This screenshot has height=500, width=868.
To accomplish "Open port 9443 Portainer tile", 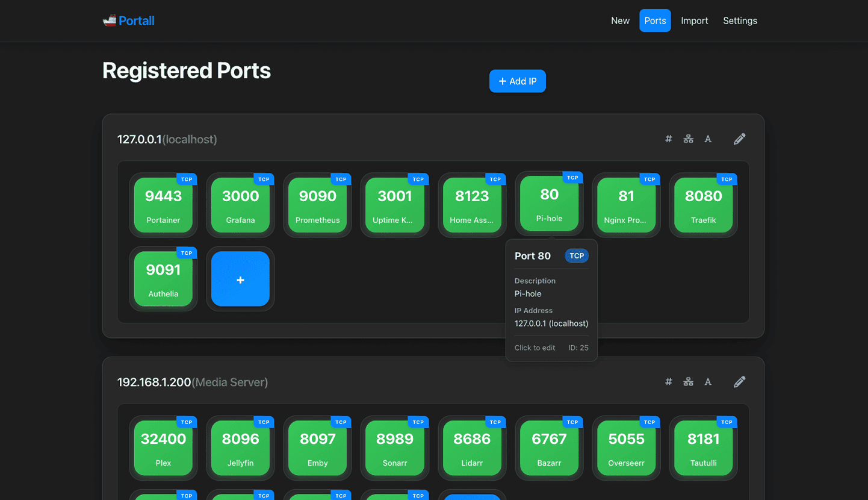I will (x=163, y=205).
